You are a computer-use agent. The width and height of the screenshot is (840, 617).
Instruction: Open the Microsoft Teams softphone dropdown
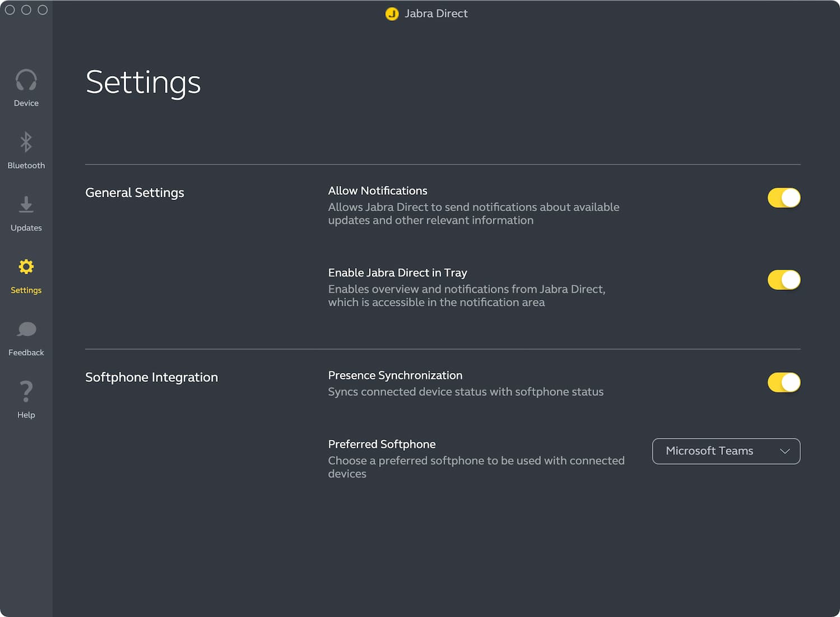click(x=726, y=451)
